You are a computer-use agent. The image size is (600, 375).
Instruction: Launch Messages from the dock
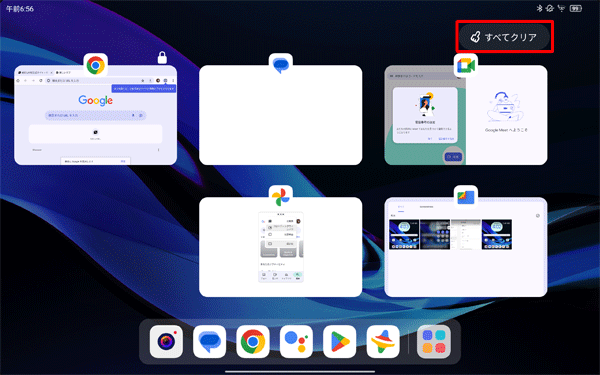209,341
